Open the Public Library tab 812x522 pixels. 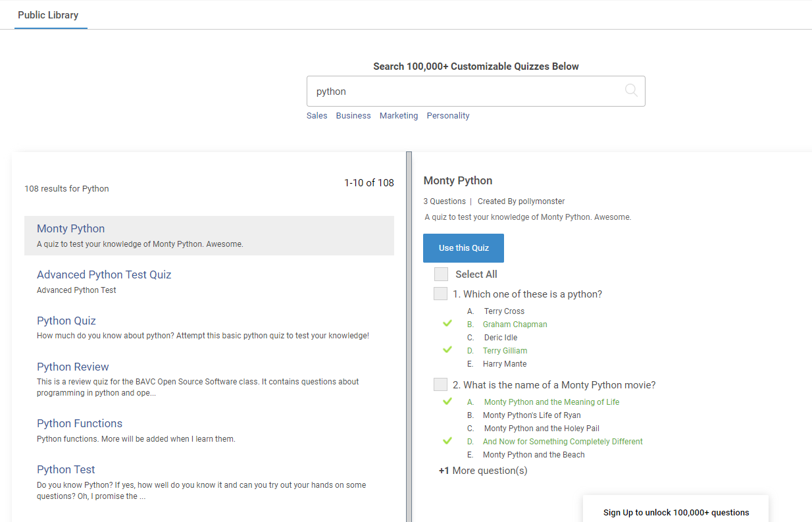(48, 15)
